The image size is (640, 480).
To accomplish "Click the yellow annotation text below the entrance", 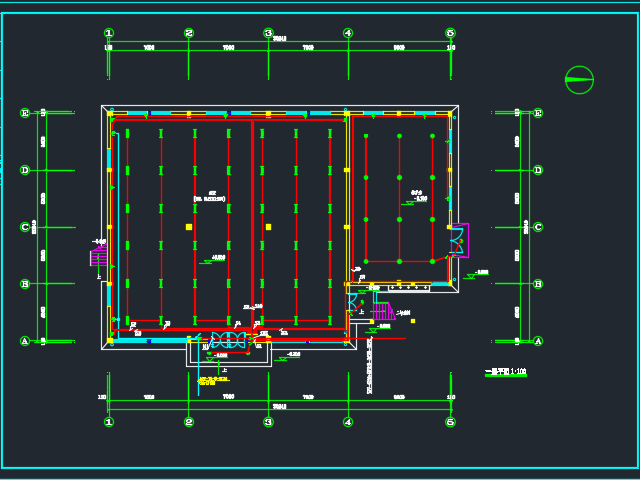I will [213, 381].
